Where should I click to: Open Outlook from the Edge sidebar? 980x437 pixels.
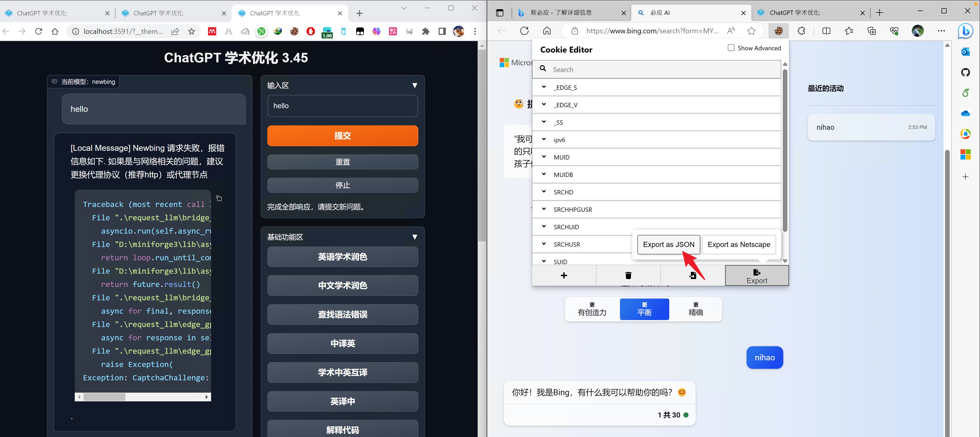966,52
